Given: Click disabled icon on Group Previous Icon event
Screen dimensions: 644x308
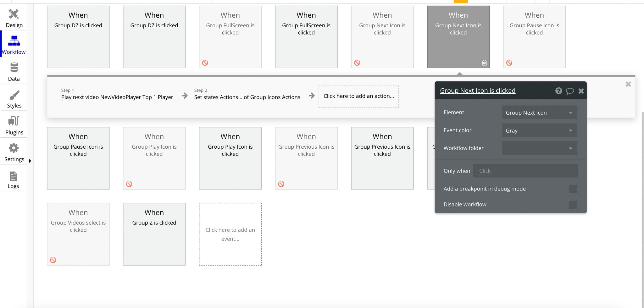Looking at the screenshot, I should click(281, 184).
